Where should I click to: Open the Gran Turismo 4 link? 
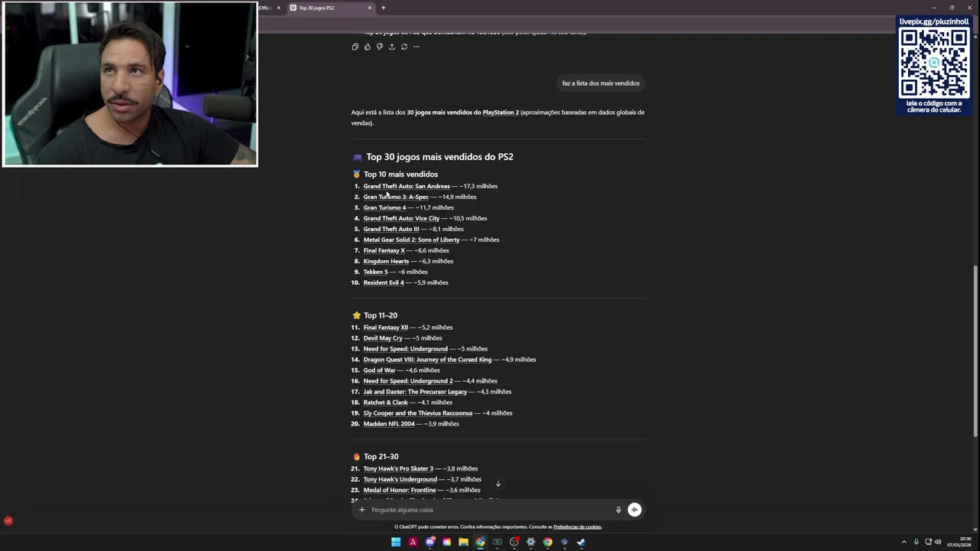coord(384,207)
